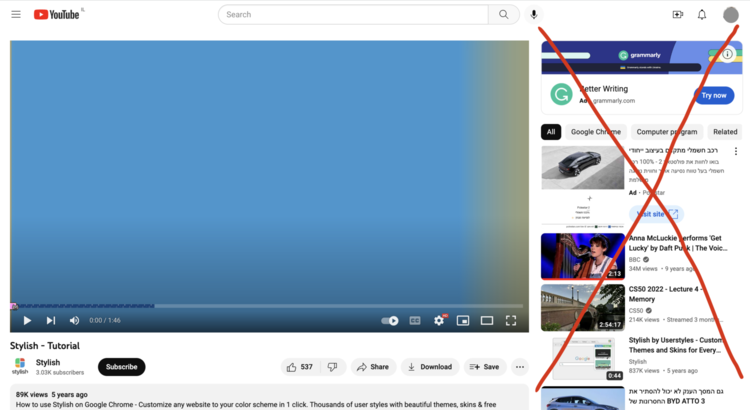Viewport: 750px width, 410px height.
Task: Toggle the autoplay switch
Action: click(x=390, y=321)
